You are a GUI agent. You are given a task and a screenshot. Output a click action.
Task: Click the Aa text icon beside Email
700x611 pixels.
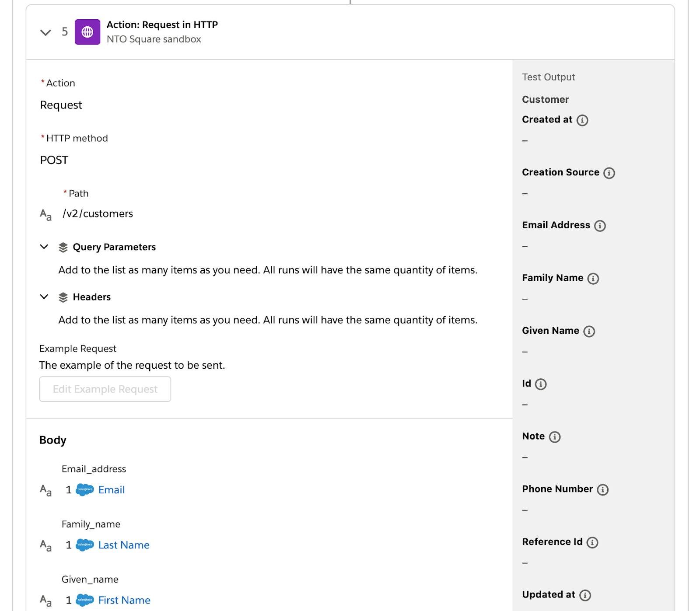pos(46,490)
